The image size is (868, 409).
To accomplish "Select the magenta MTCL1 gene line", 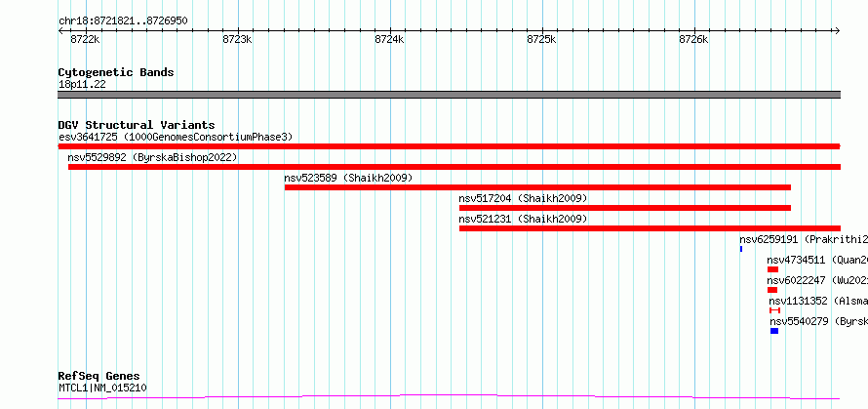I will point(449,396).
